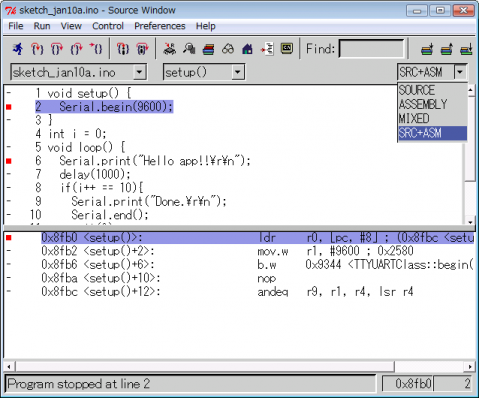Collapse the SRC+ASM display mode dropdown arrow
Viewport: 479px width, 398px height.
[x=460, y=72]
